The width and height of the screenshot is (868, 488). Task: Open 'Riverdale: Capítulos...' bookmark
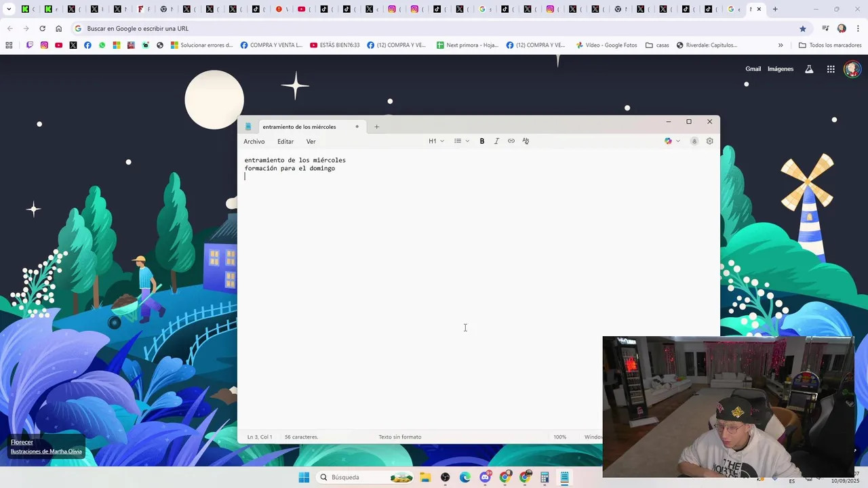pyautogui.click(x=707, y=45)
